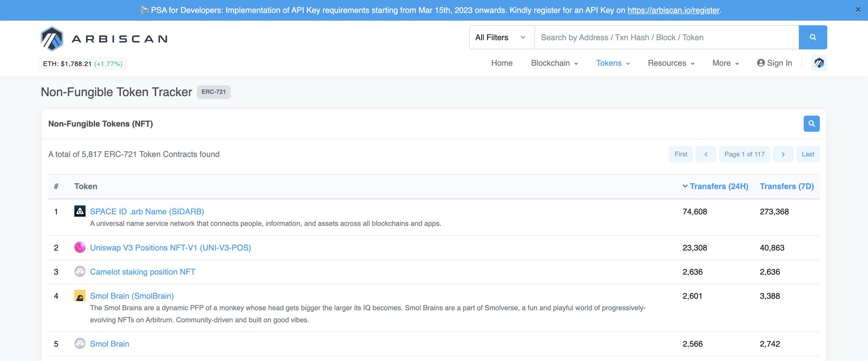868x361 pixels.
Task: Click the grey icon in row 5 Smol Brain
Action: click(80, 343)
